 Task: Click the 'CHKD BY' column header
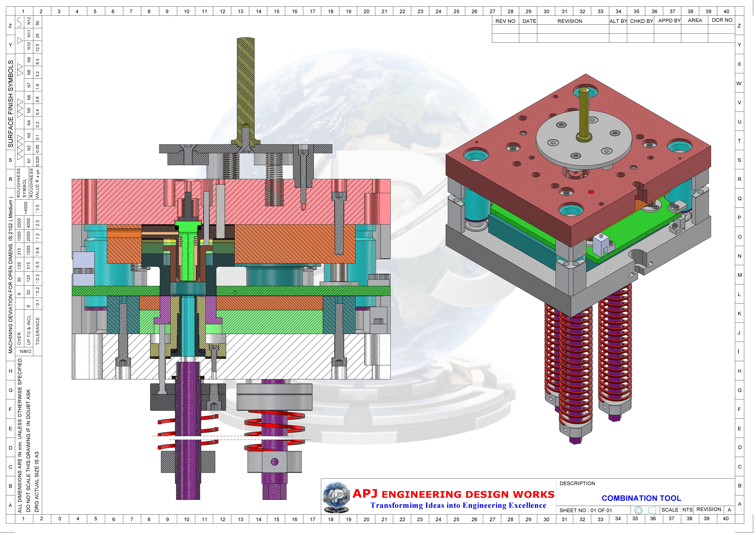point(641,21)
